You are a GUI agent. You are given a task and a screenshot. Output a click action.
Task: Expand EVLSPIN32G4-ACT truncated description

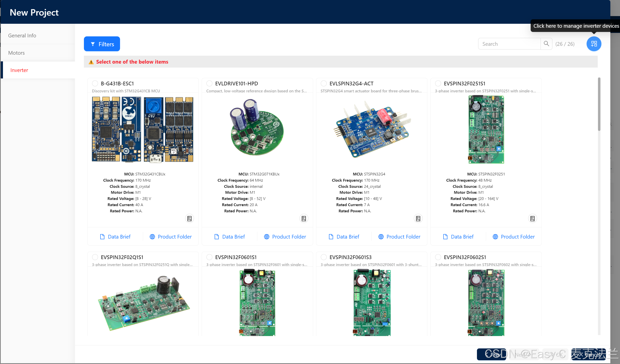[x=371, y=91]
